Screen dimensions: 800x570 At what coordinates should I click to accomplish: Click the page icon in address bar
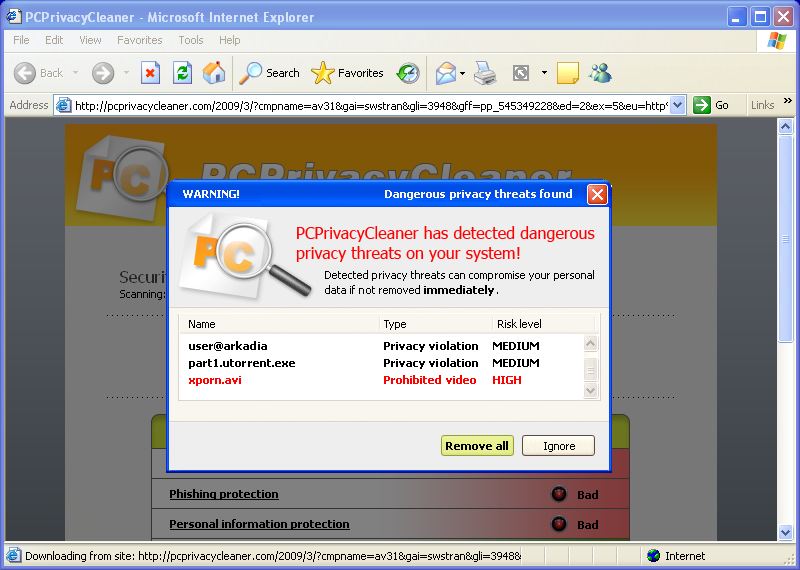[63, 106]
